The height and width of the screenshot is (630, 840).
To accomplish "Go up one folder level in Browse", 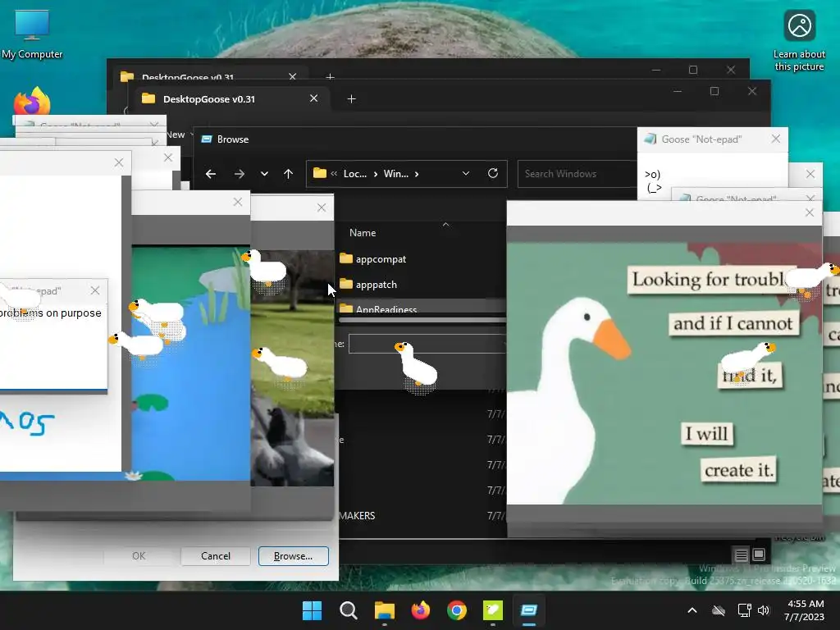I will [288, 174].
